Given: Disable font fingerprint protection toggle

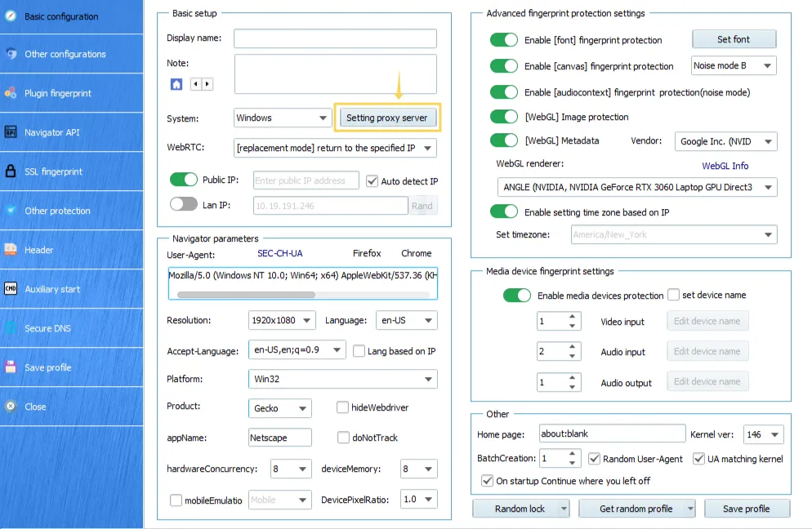Looking at the screenshot, I should point(503,40).
